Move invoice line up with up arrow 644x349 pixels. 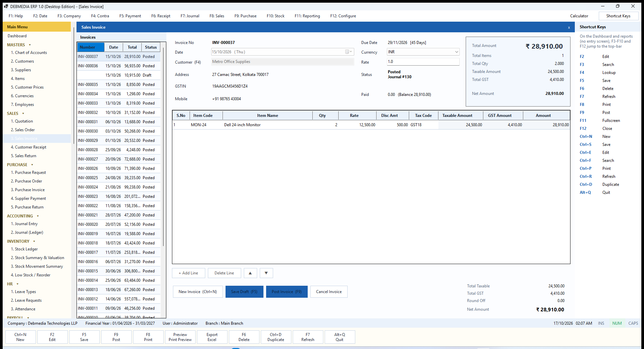coord(250,273)
